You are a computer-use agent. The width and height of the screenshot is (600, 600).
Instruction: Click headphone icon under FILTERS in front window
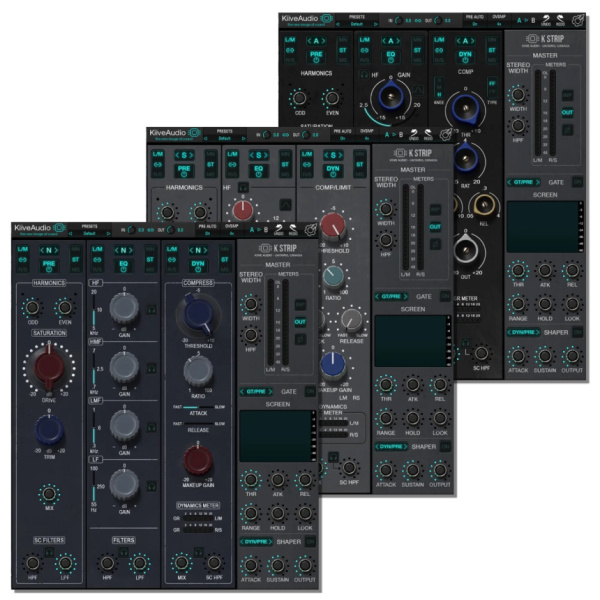click(123, 551)
